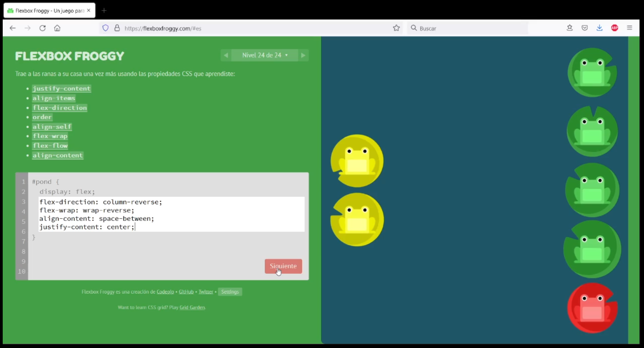
Task: Click the upper yellow frog
Action: pyautogui.click(x=357, y=161)
